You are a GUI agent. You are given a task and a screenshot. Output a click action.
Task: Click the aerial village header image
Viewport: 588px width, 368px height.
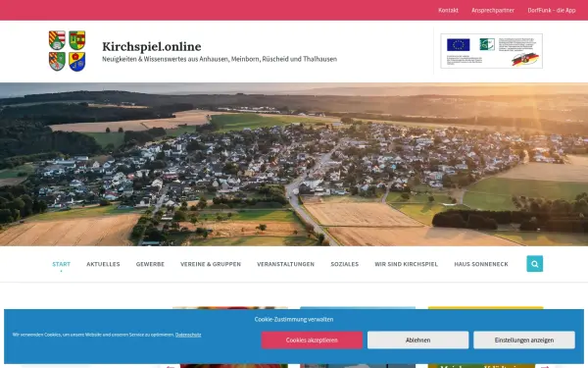[294, 164]
